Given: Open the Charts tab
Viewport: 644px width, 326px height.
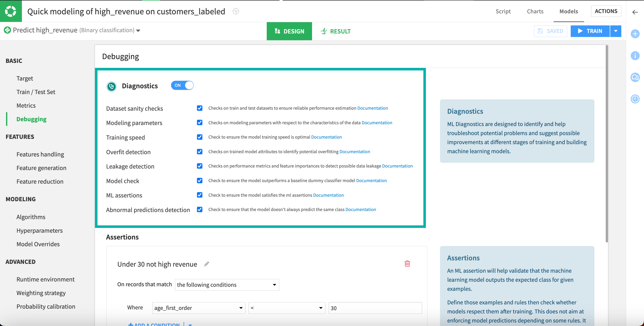Looking at the screenshot, I should (x=535, y=11).
